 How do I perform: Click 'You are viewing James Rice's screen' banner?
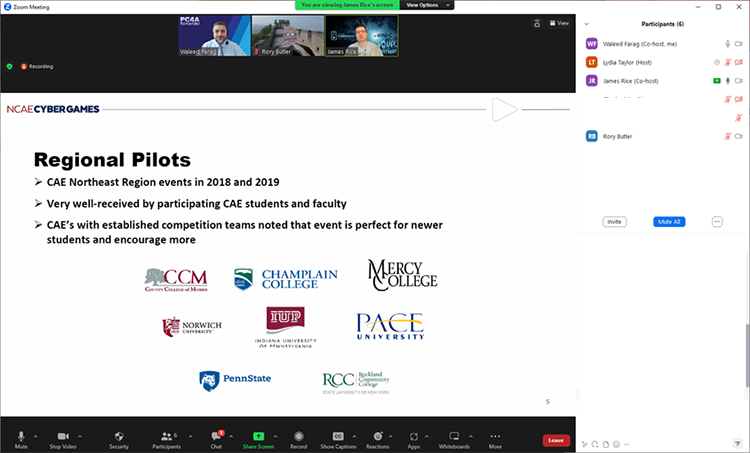point(347,5)
